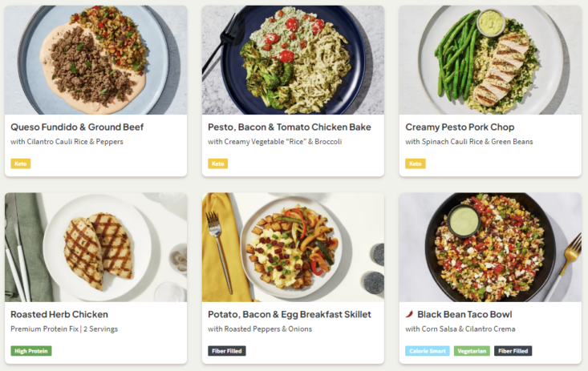This screenshot has width=588, height=371.
Task: Click the Vegetarian tag
Action: (472, 351)
